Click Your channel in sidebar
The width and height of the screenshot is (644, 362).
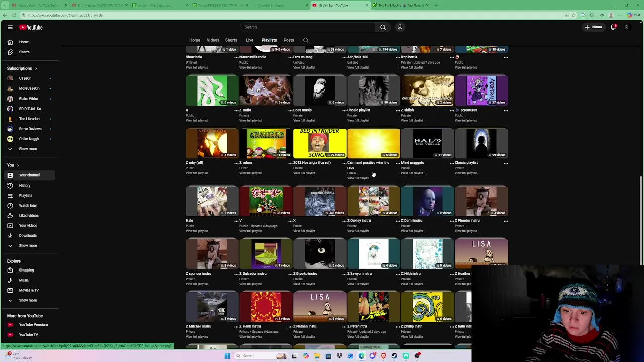(29, 175)
